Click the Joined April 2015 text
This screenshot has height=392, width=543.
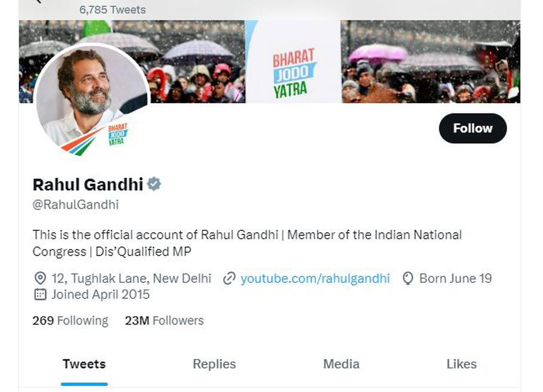[x=100, y=294]
